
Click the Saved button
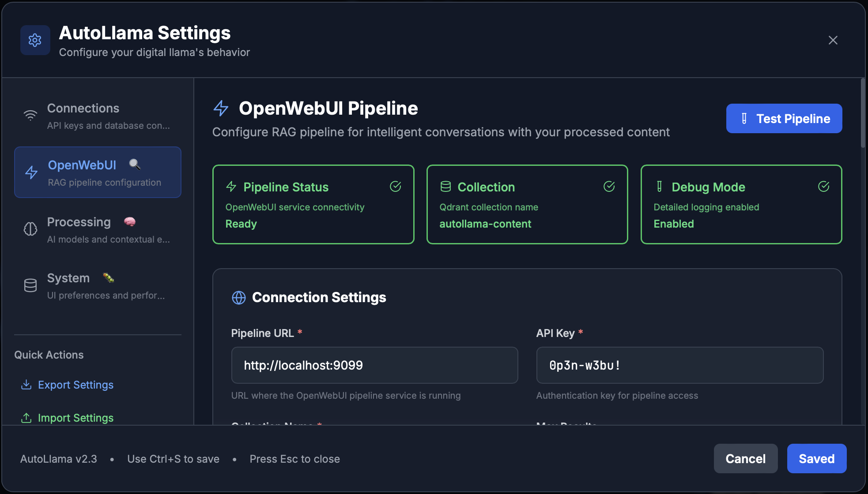click(x=816, y=459)
